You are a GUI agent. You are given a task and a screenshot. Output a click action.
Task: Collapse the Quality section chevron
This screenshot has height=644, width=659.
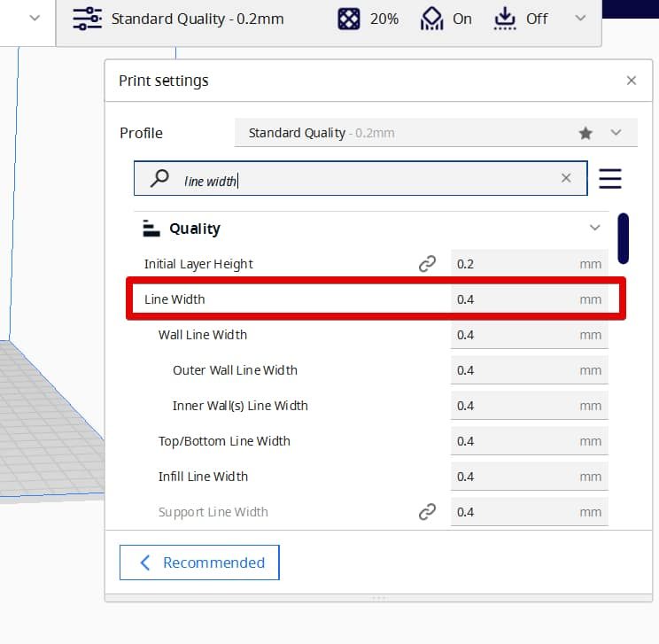594,228
